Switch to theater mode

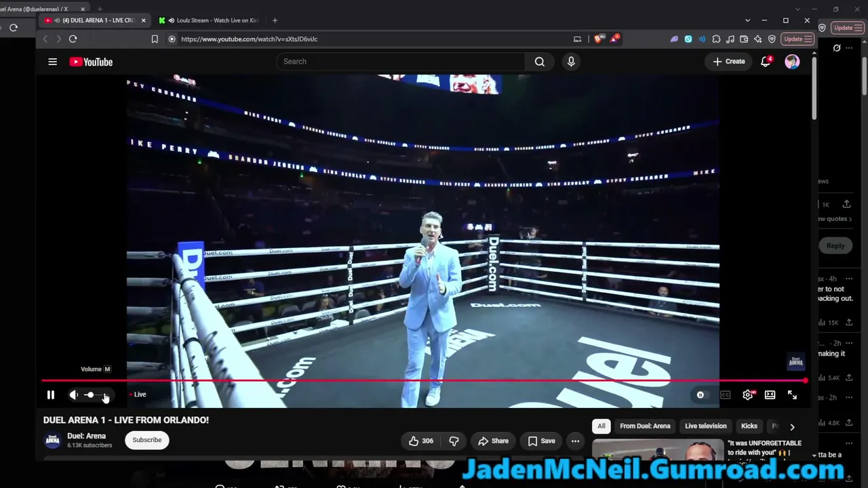click(770, 395)
